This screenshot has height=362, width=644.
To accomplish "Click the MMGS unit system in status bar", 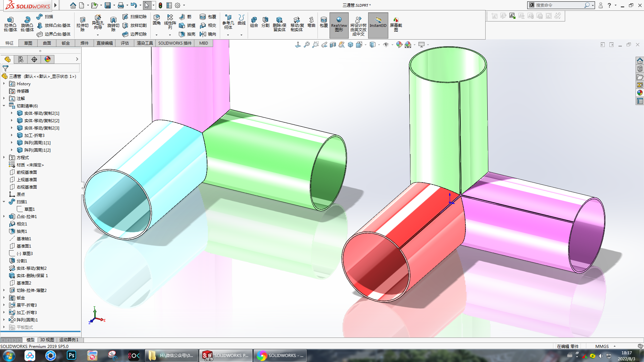I will [x=602, y=346].
